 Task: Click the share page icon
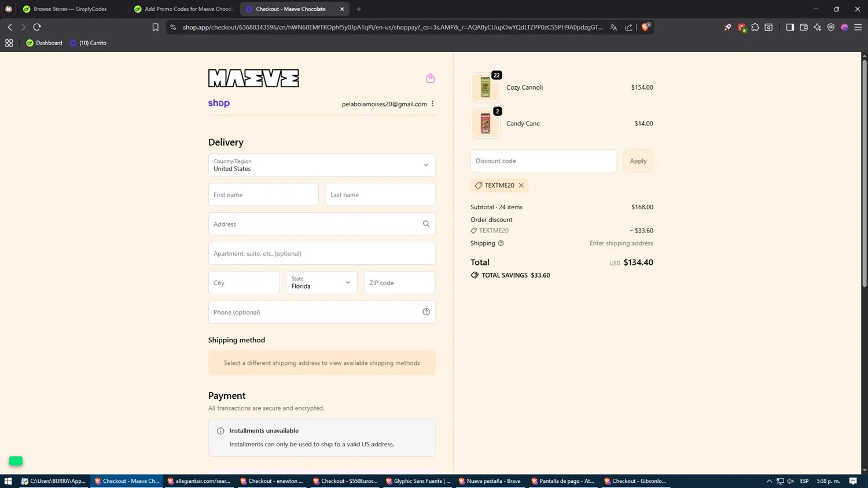[629, 27]
